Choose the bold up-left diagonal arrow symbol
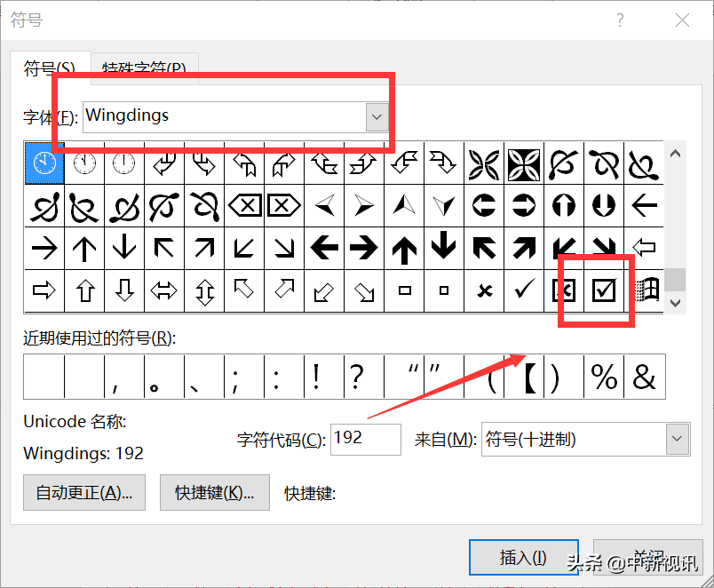 click(484, 248)
